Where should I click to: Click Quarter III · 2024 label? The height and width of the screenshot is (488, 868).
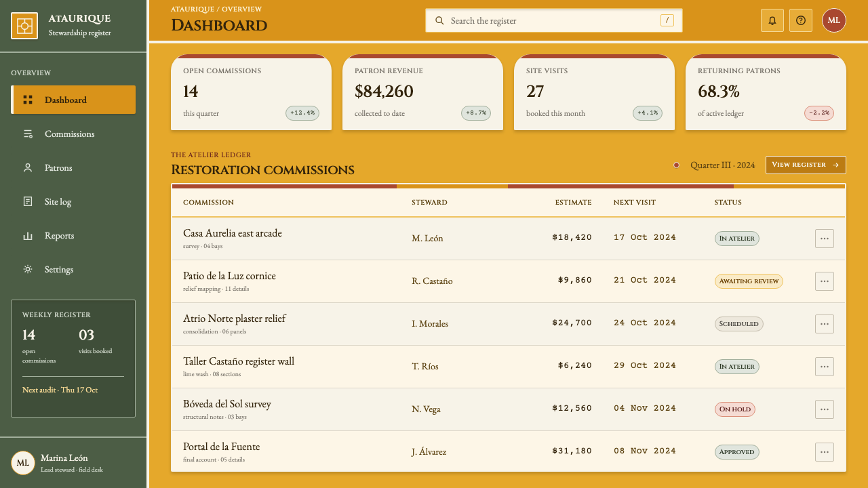pyautogui.click(x=722, y=165)
